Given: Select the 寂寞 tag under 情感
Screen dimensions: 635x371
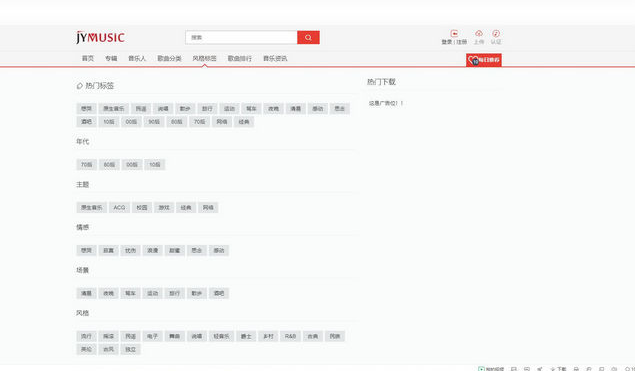Looking at the screenshot, I should click(x=109, y=250).
